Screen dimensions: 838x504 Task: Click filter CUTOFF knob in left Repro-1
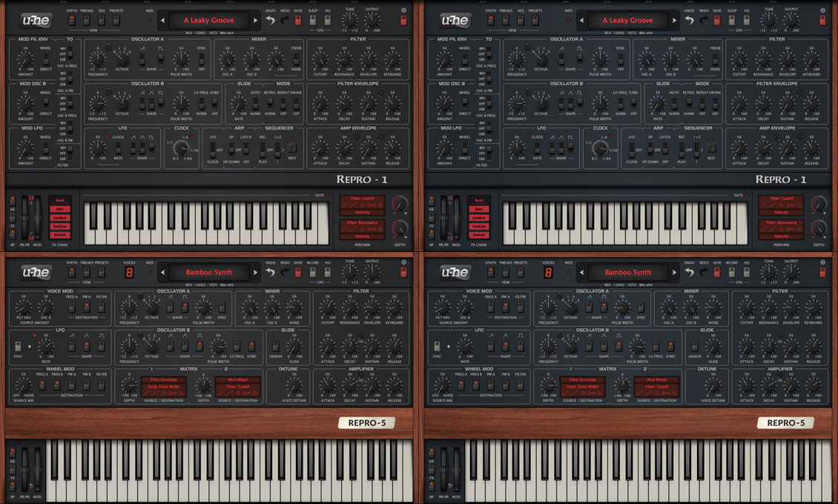point(320,59)
